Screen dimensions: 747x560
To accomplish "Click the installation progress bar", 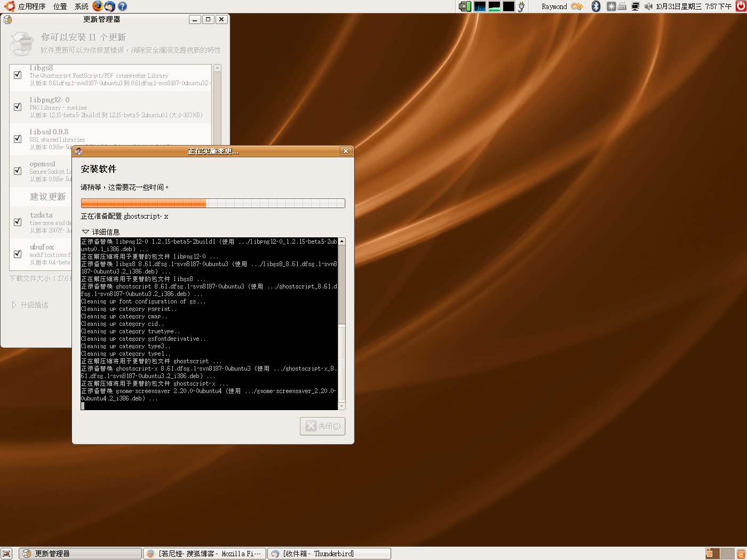I will point(212,203).
